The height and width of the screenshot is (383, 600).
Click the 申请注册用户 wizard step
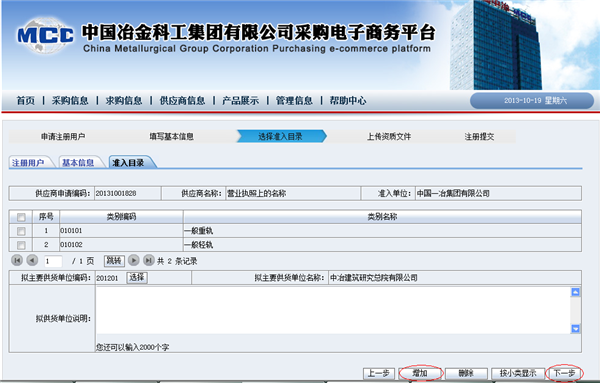63,137
